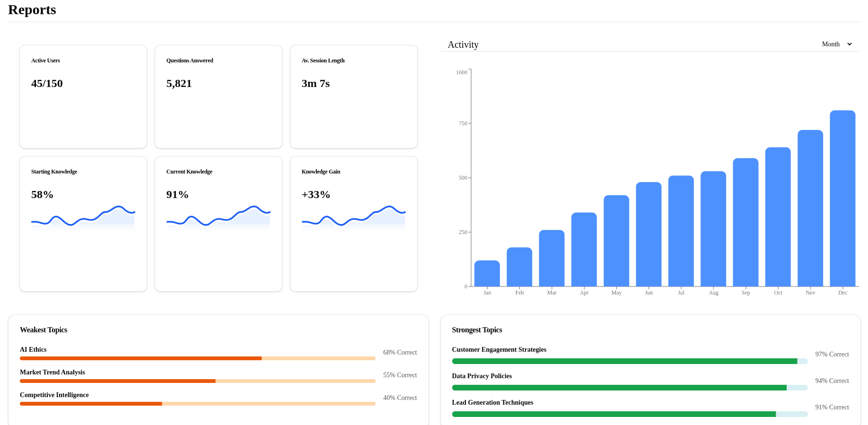This screenshot has width=868, height=425.
Task: Click the Starting Knowledge sparkline chart
Action: (x=83, y=218)
